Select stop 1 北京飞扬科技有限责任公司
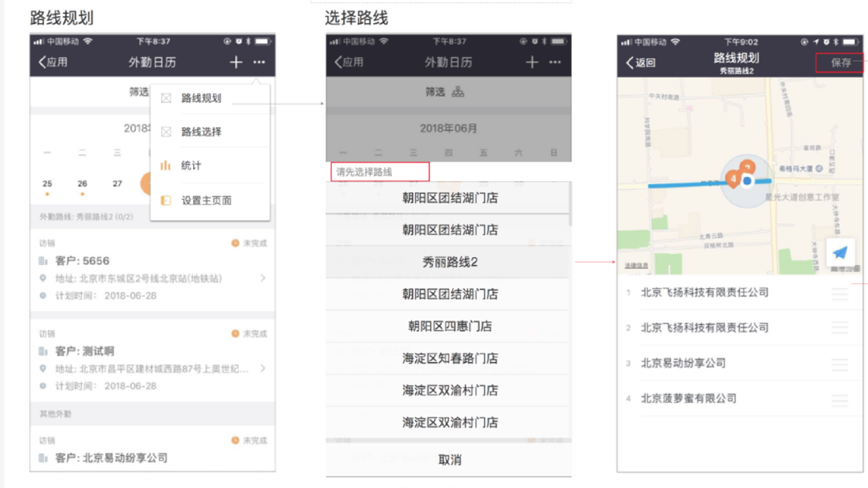Viewport: 868px width, 488px height. 704,293
